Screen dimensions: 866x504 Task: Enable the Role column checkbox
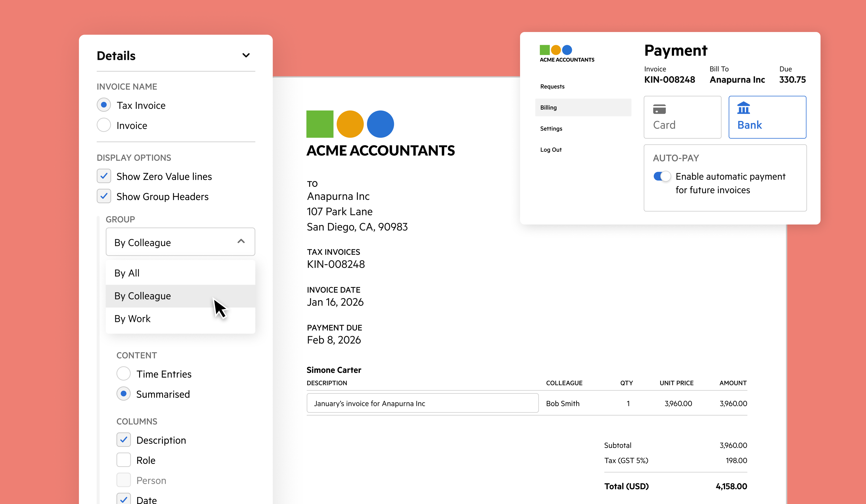point(123,460)
